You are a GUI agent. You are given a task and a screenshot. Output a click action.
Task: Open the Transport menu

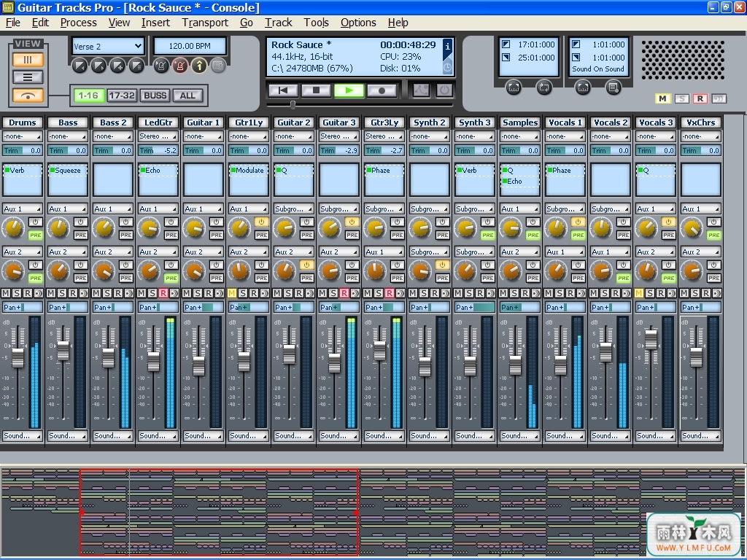[x=205, y=23]
